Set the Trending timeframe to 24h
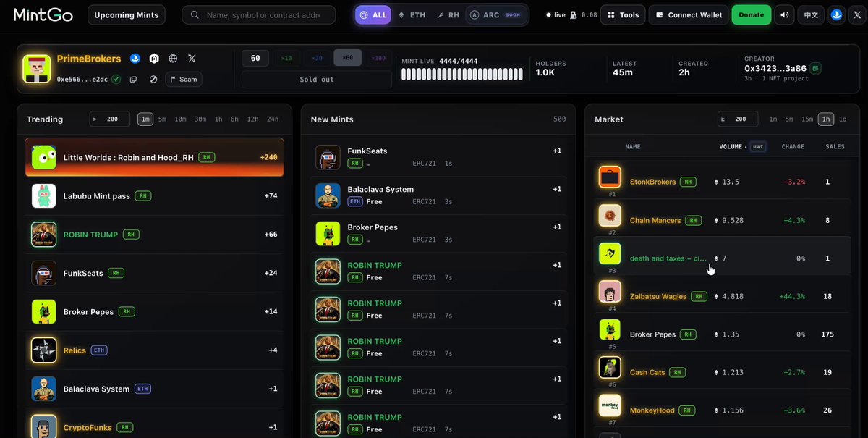This screenshot has height=438, width=868. pyautogui.click(x=273, y=119)
